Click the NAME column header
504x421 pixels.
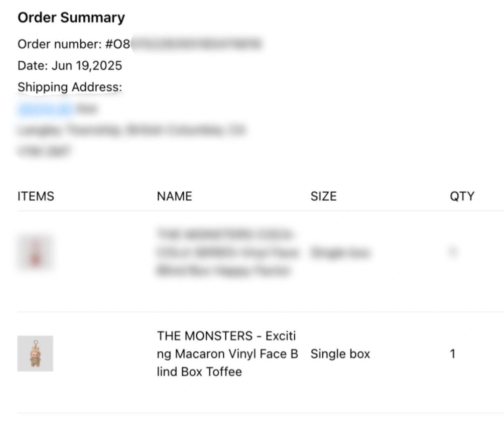click(174, 196)
